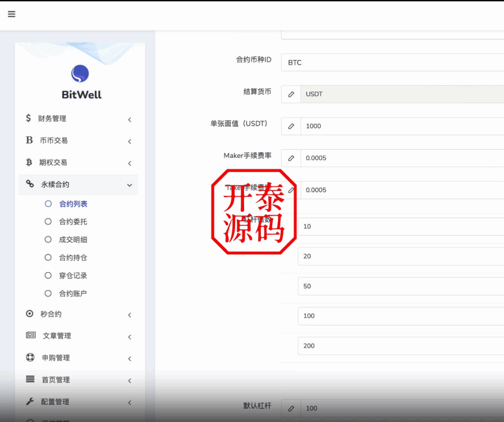The height and width of the screenshot is (422, 504).
Task: Expand the 币币交易 chevron
Action: [x=129, y=142]
